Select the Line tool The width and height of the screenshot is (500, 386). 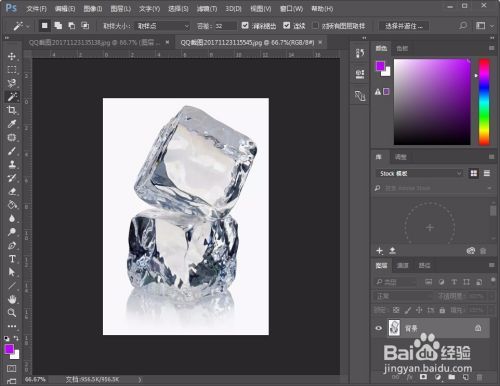pos(12,286)
